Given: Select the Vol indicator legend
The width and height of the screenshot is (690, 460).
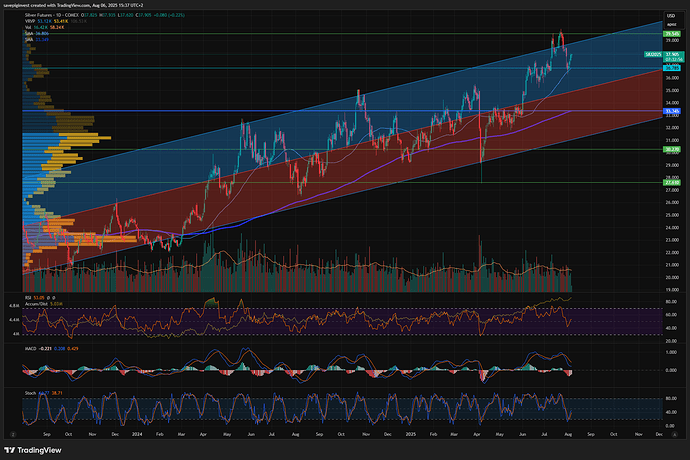Looking at the screenshot, I should tap(26, 29).
